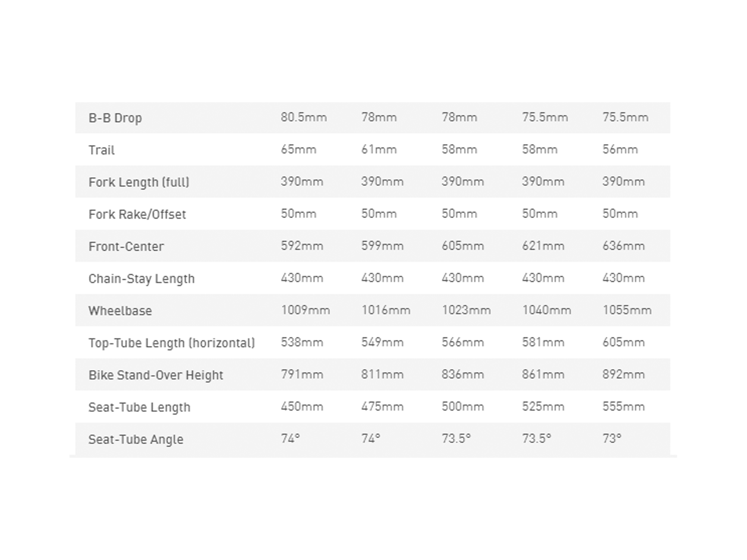Select the 1009mm Wheelbase value
The width and height of the screenshot is (747, 560).
[305, 310]
